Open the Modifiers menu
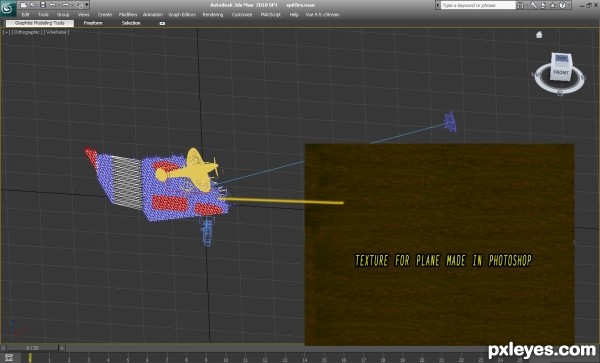 click(x=128, y=15)
